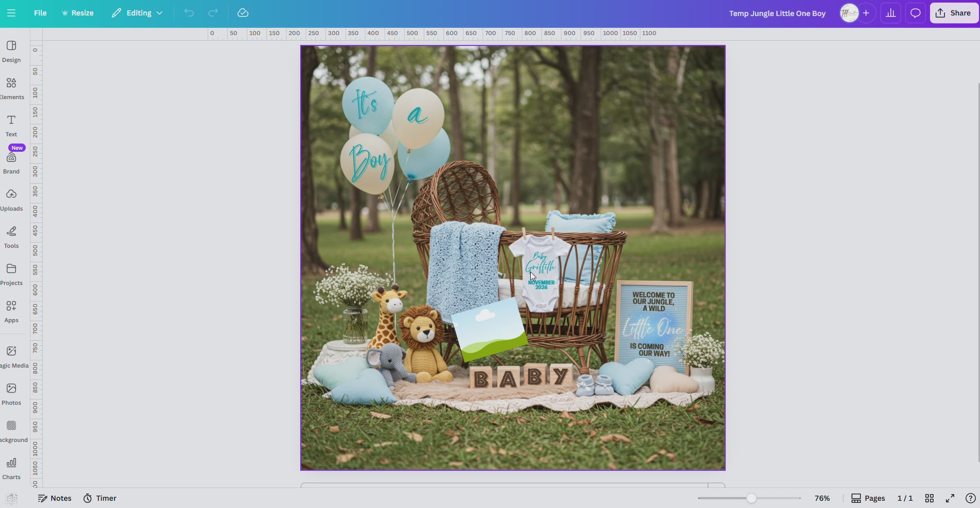980x508 pixels.
Task: Open the Background panel
Action: pos(11,430)
